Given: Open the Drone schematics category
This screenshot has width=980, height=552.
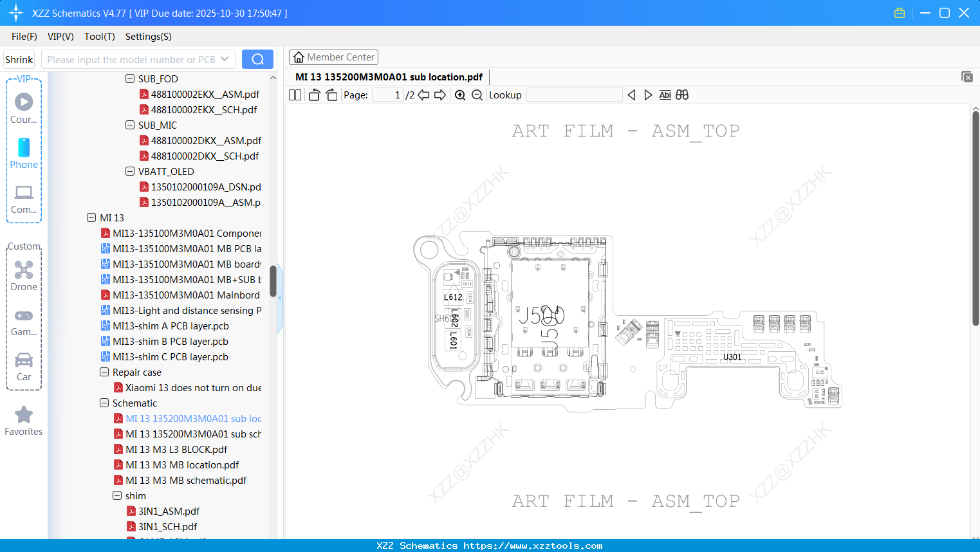Looking at the screenshot, I should coord(24,275).
